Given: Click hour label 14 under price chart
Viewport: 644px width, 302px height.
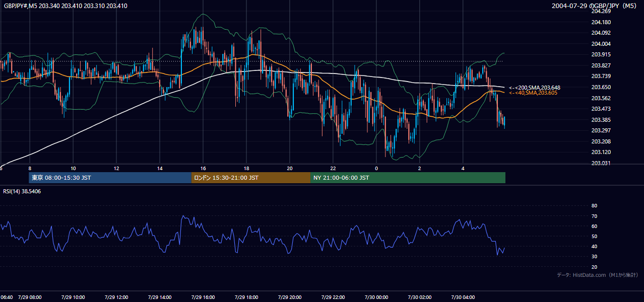Looking at the screenshot, I should [x=160, y=168].
